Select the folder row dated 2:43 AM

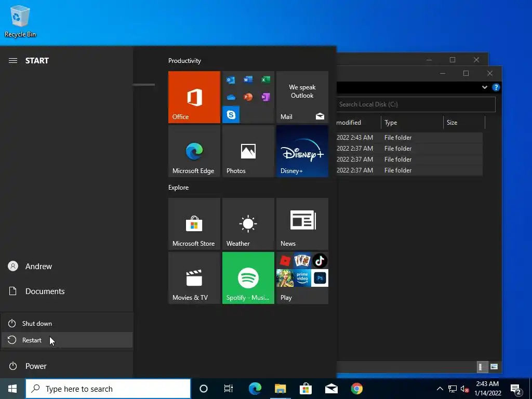pos(409,137)
